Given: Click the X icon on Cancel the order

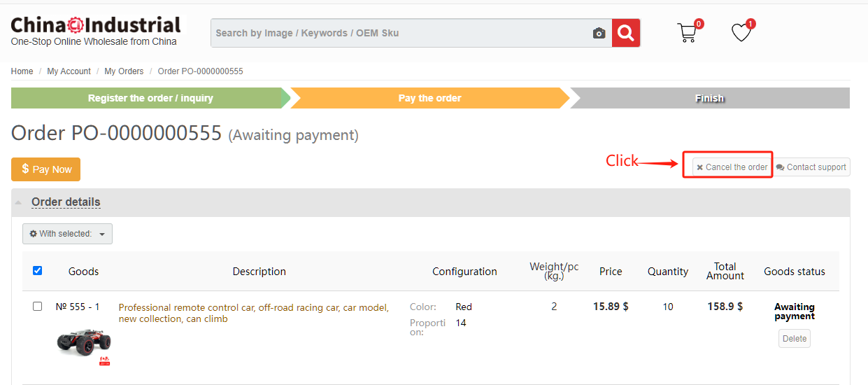Looking at the screenshot, I should (699, 167).
